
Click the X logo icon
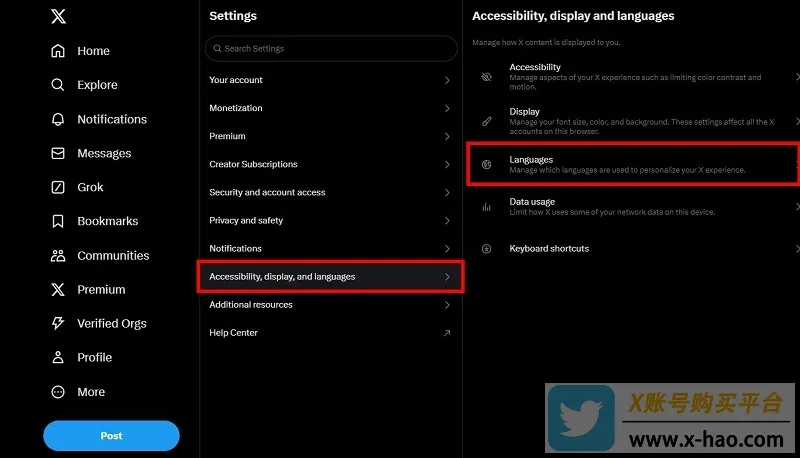pos(58,16)
